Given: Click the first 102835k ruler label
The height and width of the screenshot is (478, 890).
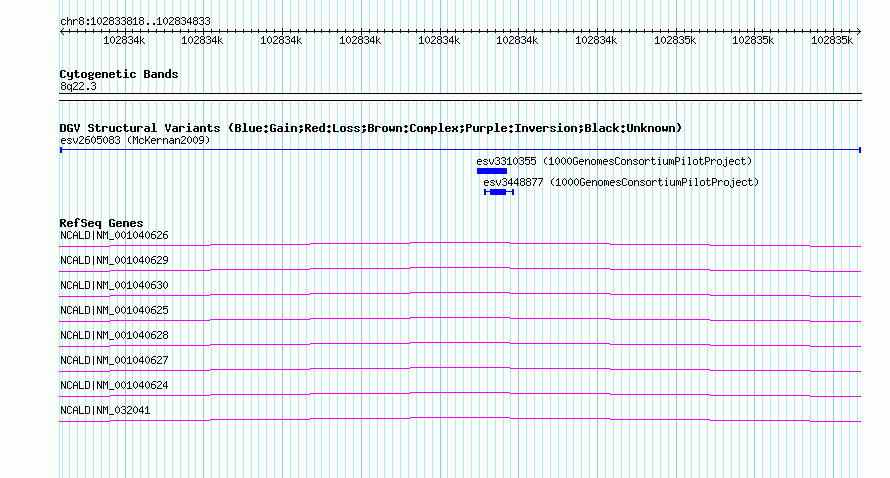Looking at the screenshot, I should point(675,40).
